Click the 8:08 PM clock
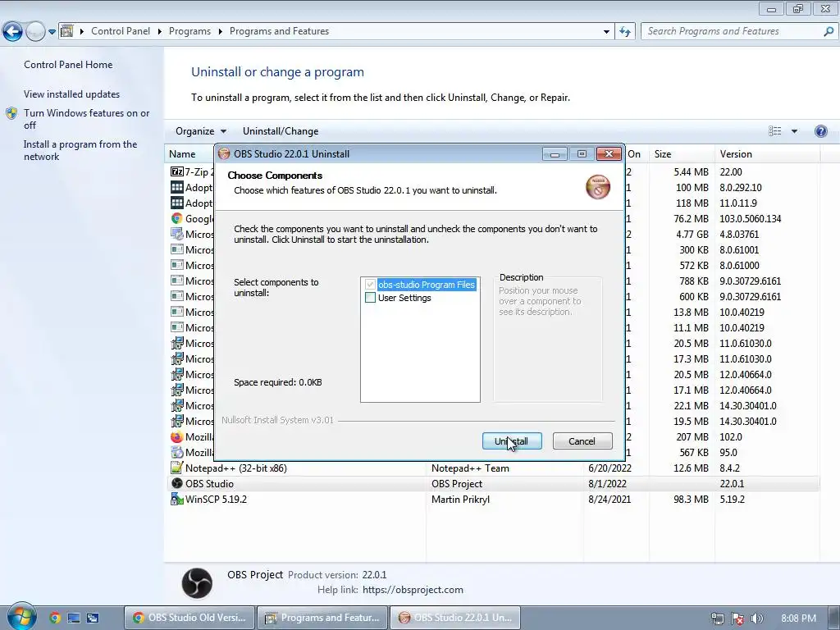Viewport: 840px width, 630px height. point(798,618)
